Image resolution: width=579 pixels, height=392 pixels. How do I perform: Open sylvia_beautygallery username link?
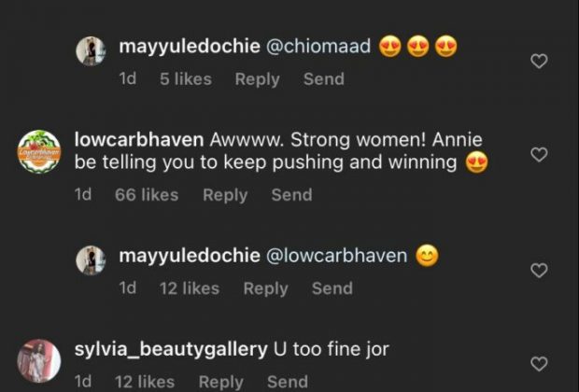(x=169, y=350)
